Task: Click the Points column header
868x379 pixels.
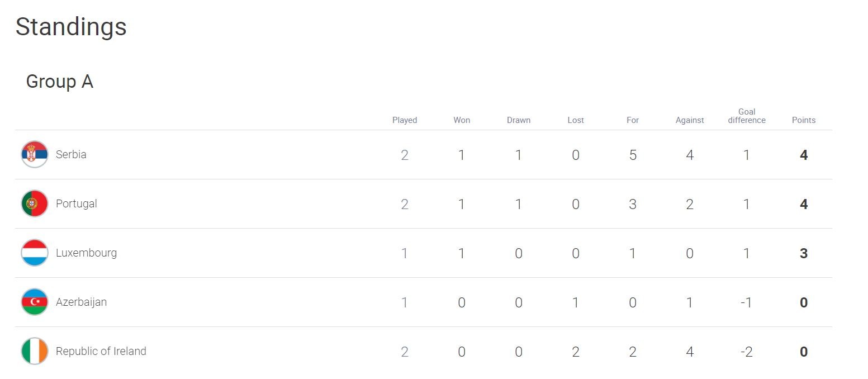Action: tap(804, 120)
